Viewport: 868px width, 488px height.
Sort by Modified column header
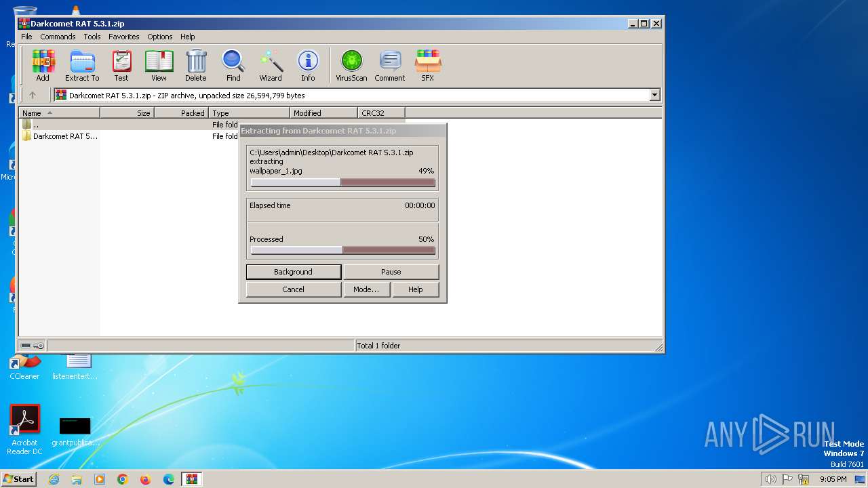tap(324, 113)
